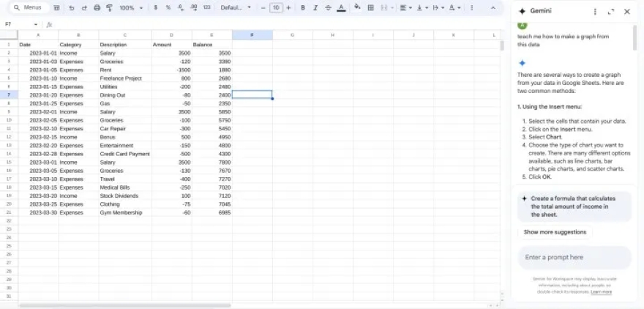The width and height of the screenshot is (644, 309).
Task: Decrease decimal places icon
Action: click(x=181, y=8)
